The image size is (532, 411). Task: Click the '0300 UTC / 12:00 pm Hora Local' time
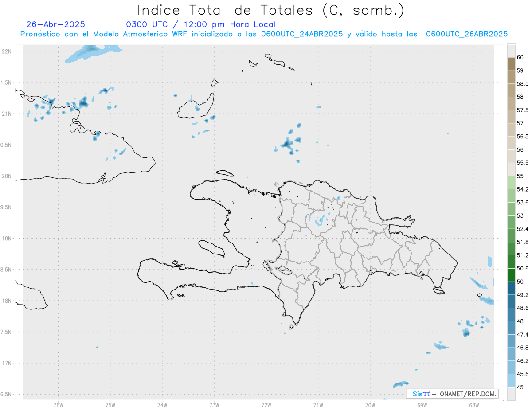[201, 25]
